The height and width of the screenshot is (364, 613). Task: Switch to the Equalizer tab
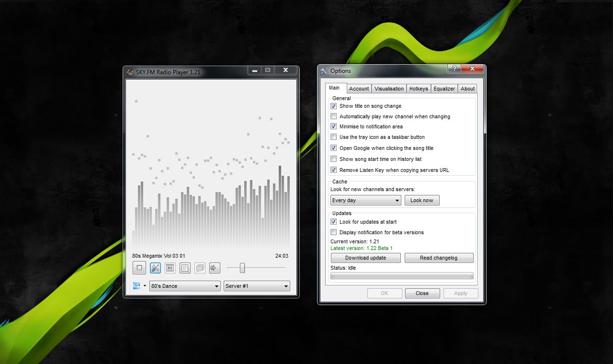pyautogui.click(x=444, y=89)
